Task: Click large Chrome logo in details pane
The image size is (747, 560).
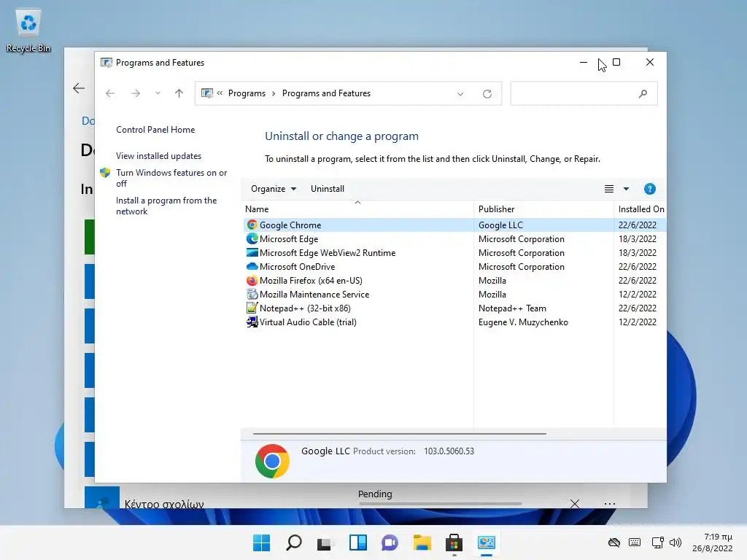Action: coord(272,461)
